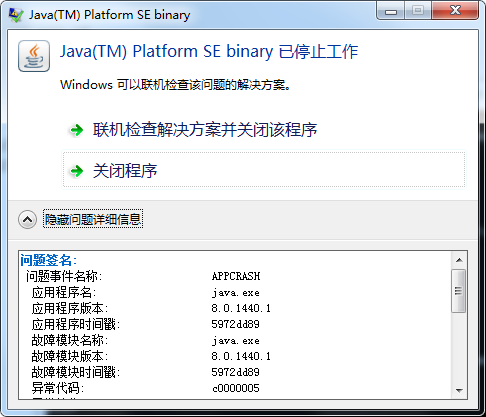Click the 问题签名 heading in details

pos(48,260)
